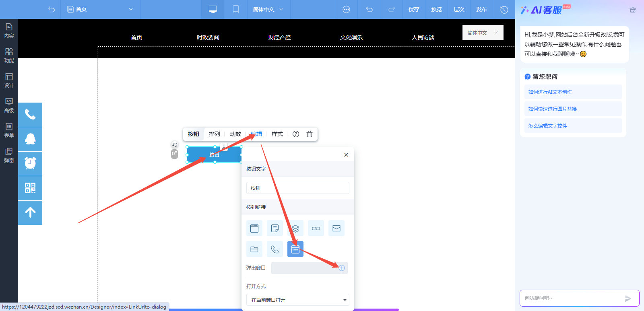Image resolution: width=644 pixels, height=311 pixels.
Task: Select the 动效 animation tab
Action: coord(235,134)
